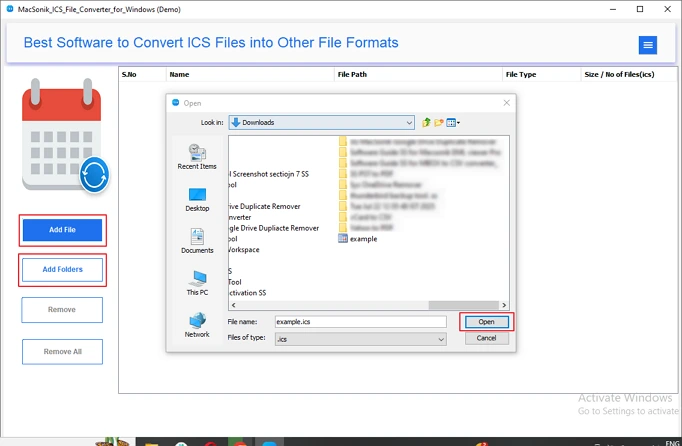Screen dimensions: 682x446
Task: Click the blue hamburger menu icon
Action: pos(648,45)
